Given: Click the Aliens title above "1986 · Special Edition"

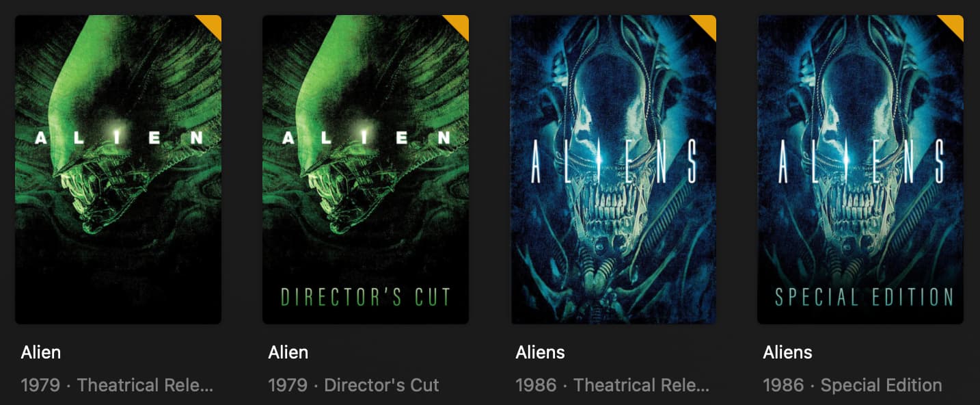Looking at the screenshot, I should pos(788,352).
